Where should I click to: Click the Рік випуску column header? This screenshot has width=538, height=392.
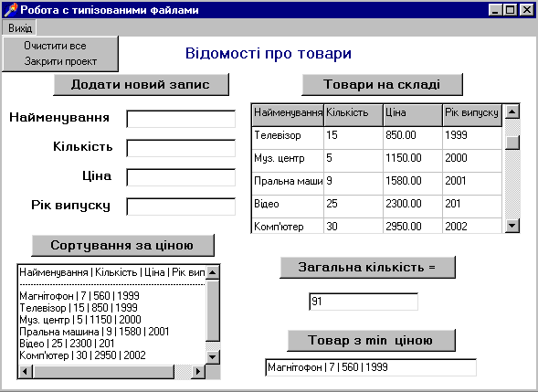point(472,115)
